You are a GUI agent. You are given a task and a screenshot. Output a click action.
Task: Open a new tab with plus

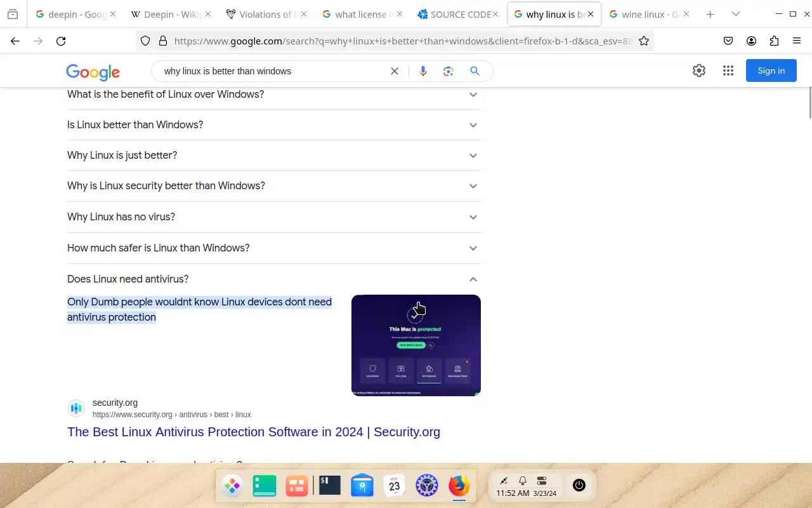tap(710, 14)
